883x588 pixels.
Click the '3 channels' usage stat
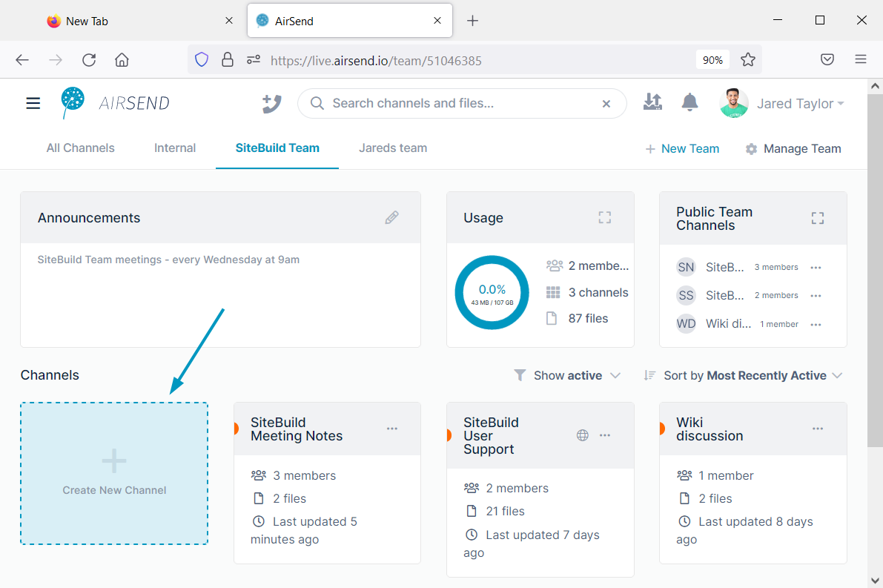click(x=598, y=293)
